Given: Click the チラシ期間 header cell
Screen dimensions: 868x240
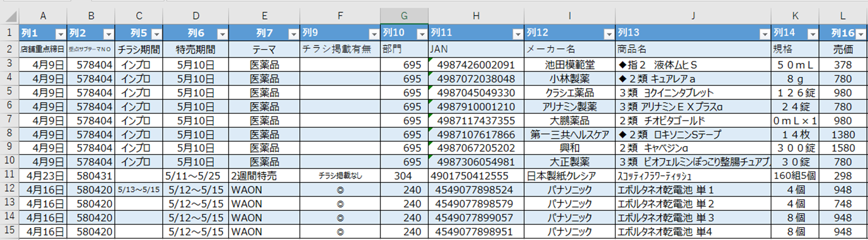Looking at the screenshot, I should (139, 49).
